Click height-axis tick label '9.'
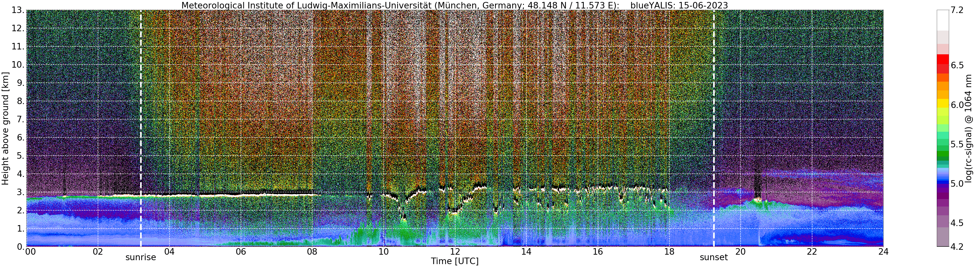Viewport: 980px width, 268px height. pos(20,83)
